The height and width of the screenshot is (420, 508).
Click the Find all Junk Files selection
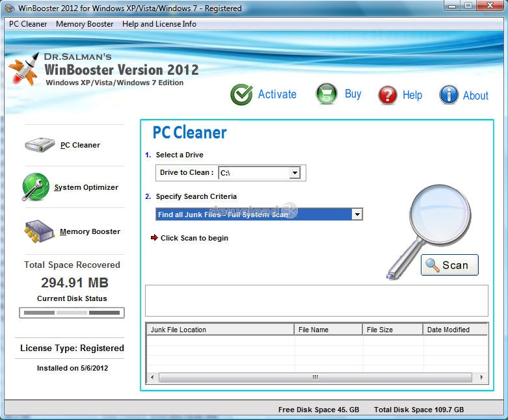(254, 215)
